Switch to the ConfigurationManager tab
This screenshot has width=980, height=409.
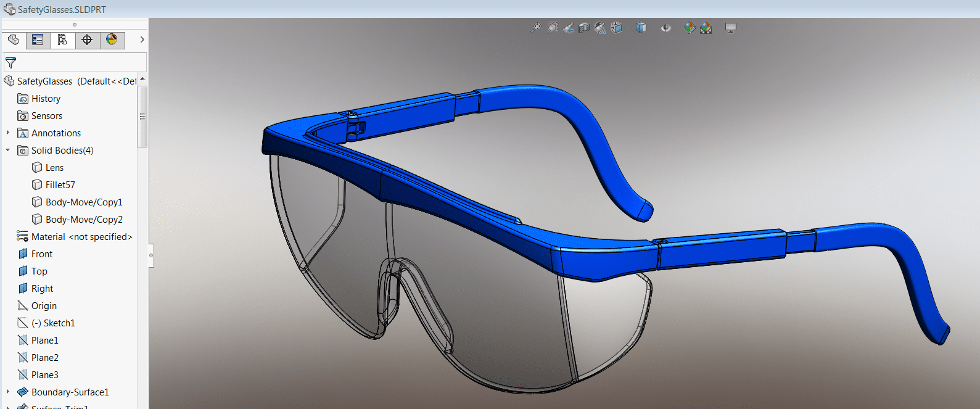62,40
